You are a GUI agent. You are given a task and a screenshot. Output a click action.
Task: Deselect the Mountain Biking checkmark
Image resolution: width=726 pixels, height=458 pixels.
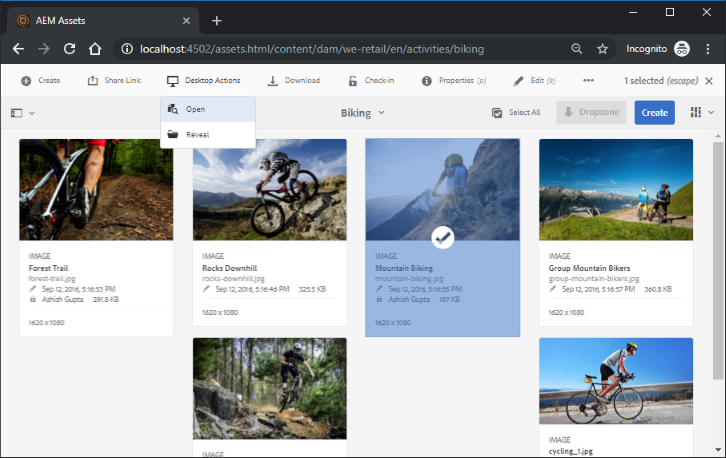coord(443,238)
